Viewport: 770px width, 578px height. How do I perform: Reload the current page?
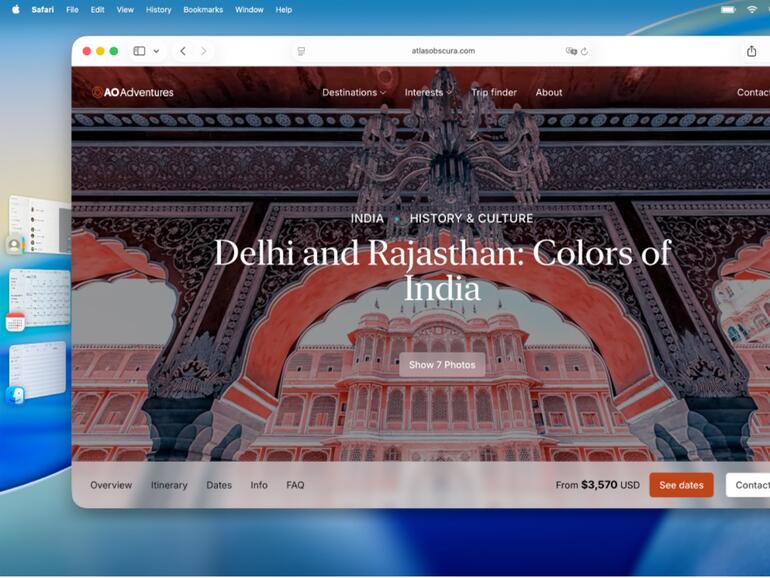tap(584, 51)
